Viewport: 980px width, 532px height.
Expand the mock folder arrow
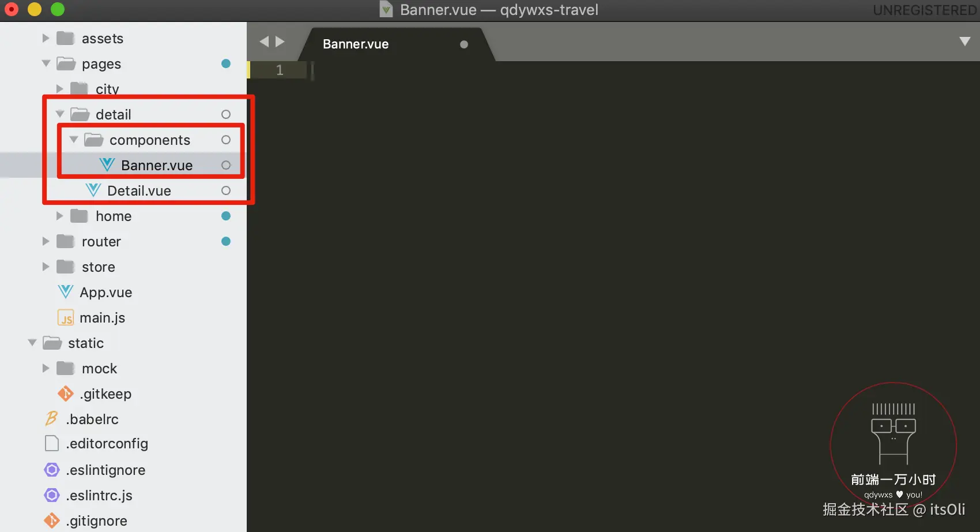tap(46, 368)
